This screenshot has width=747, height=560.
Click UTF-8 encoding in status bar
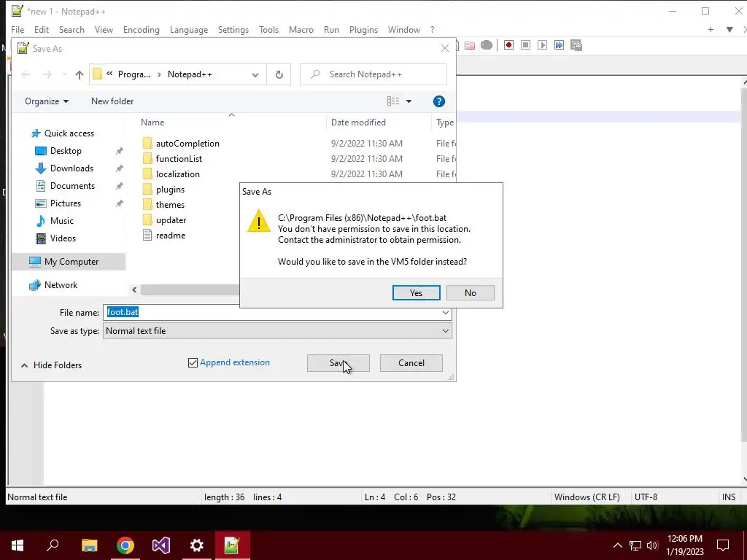(646, 497)
